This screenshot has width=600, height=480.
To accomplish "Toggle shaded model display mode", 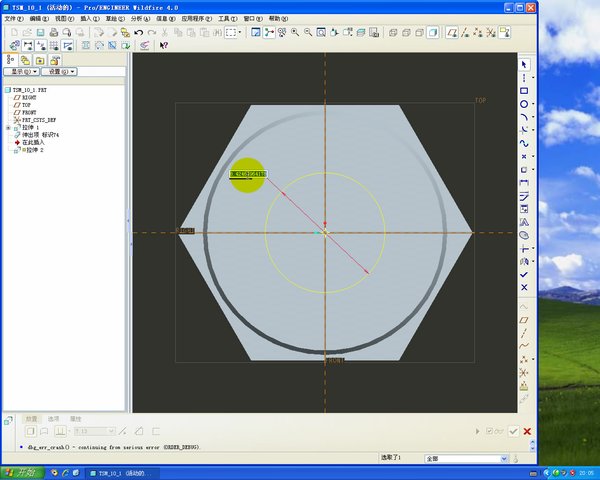I will 431,32.
